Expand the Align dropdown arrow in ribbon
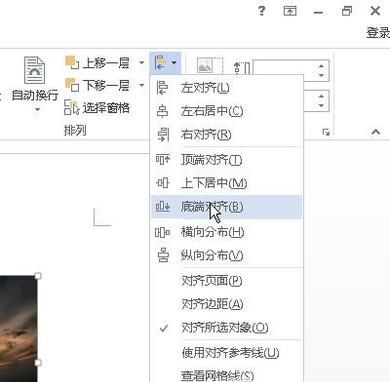390x382 pixels. coord(174,62)
